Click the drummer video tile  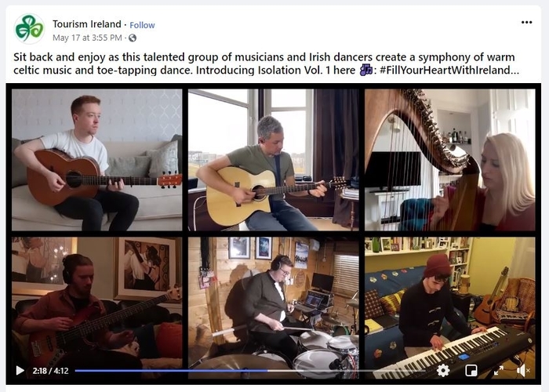(x=274, y=307)
